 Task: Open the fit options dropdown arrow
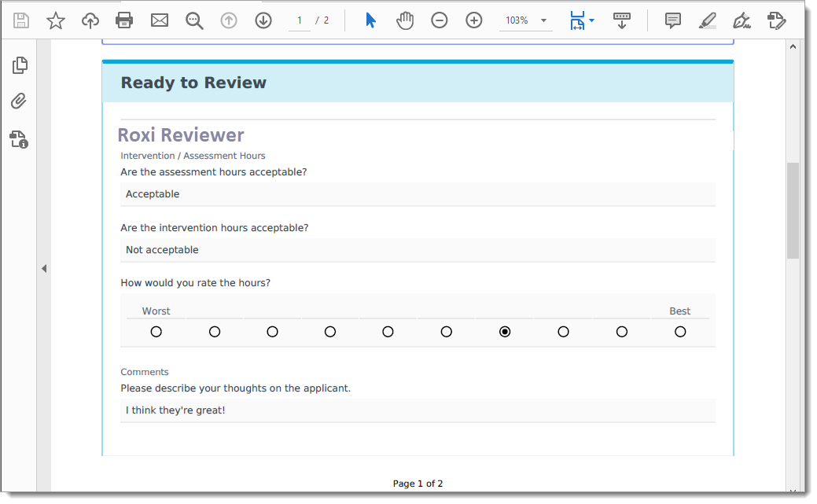coord(592,21)
